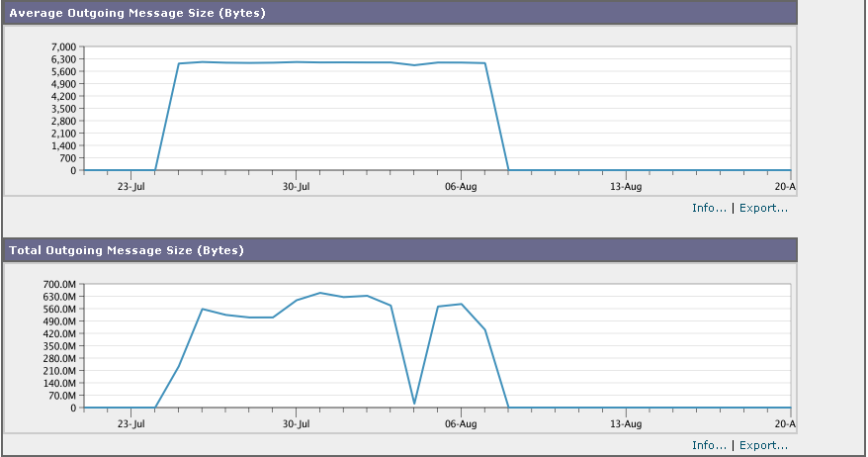Select 7,000 axis label in Average chart
Image resolution: width=868 pixels, height=457 pixels.
(63, 47)
